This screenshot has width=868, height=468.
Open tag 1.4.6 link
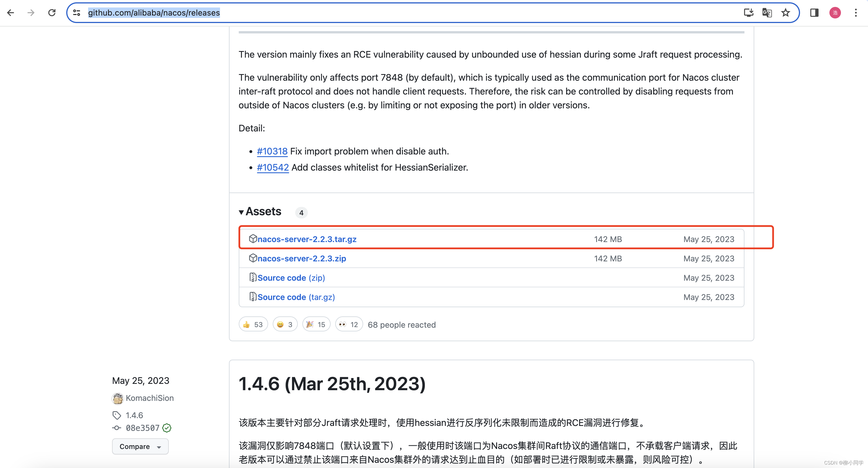click(x=134, y=415)
